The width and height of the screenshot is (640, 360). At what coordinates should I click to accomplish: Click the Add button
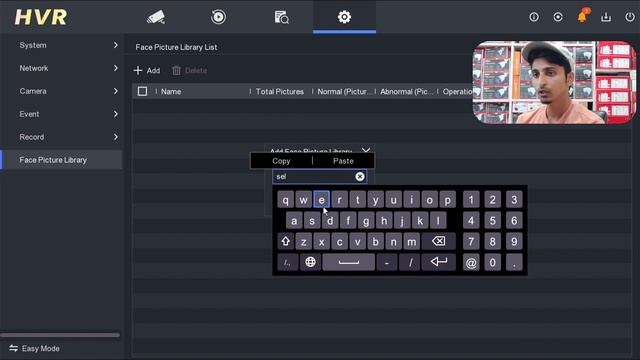(x=147, y=71)
